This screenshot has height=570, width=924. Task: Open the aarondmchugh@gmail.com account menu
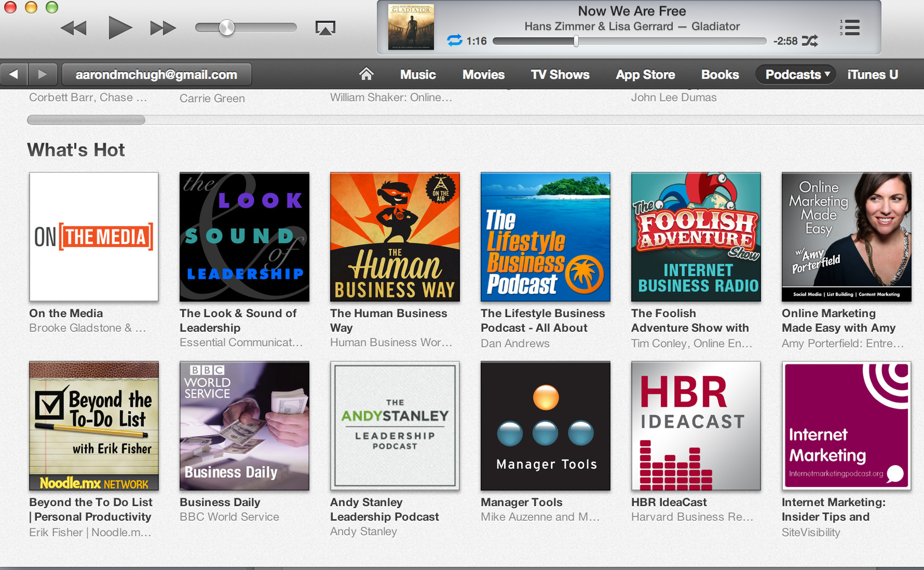pyautogui.click(x=156, y=74)
